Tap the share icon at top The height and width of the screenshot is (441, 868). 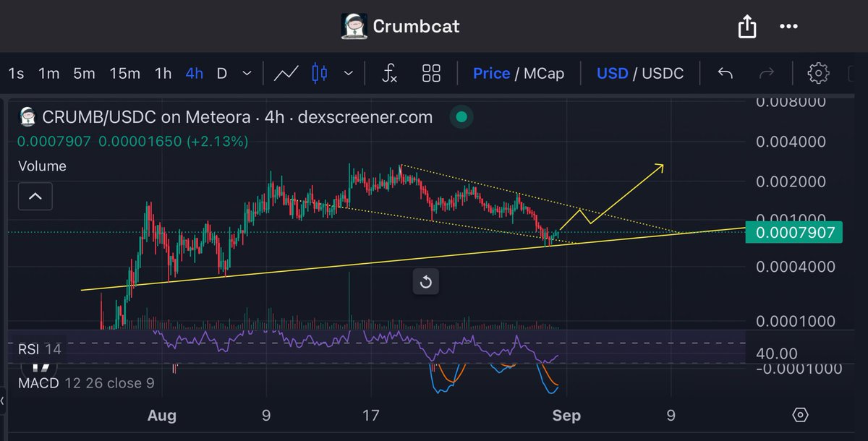[x=746, y=27]
